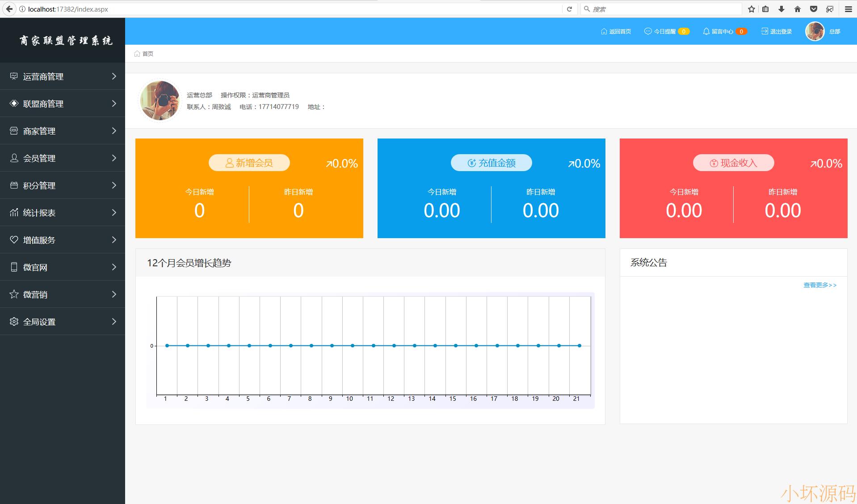
Task: Expand 微官网 with its chevron
Action: [114, 267]
